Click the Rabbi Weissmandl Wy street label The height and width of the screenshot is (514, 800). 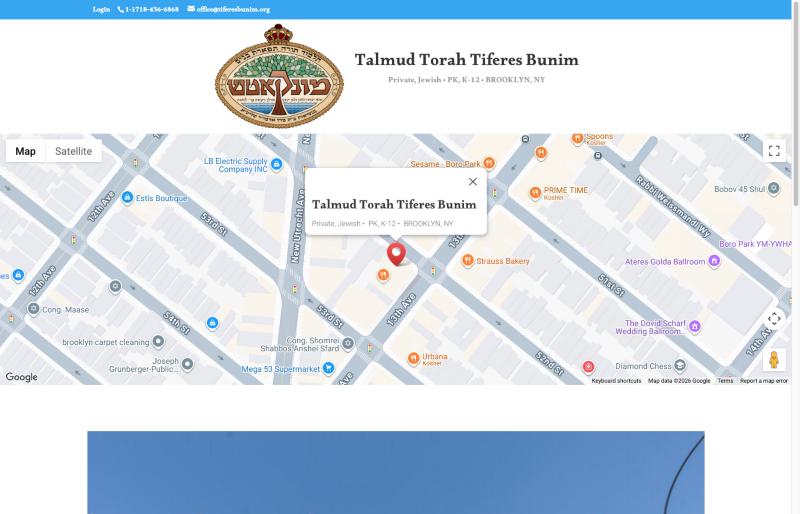coord(672,206)
